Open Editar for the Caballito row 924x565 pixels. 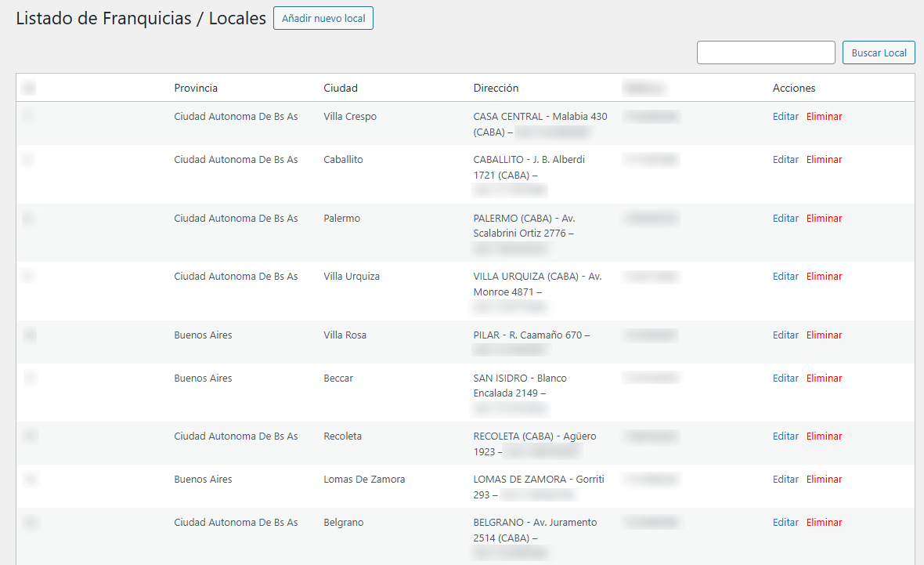click(x=785, y=160)
